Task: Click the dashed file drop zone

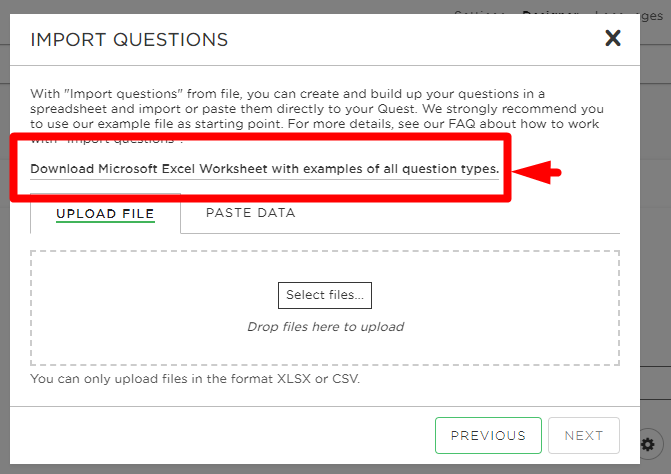Action: [325, 308]
